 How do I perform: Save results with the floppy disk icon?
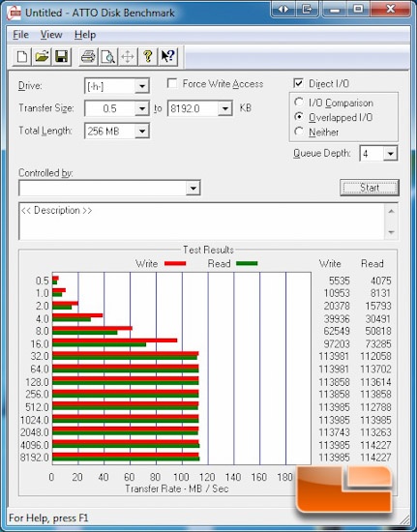point(61,57)
